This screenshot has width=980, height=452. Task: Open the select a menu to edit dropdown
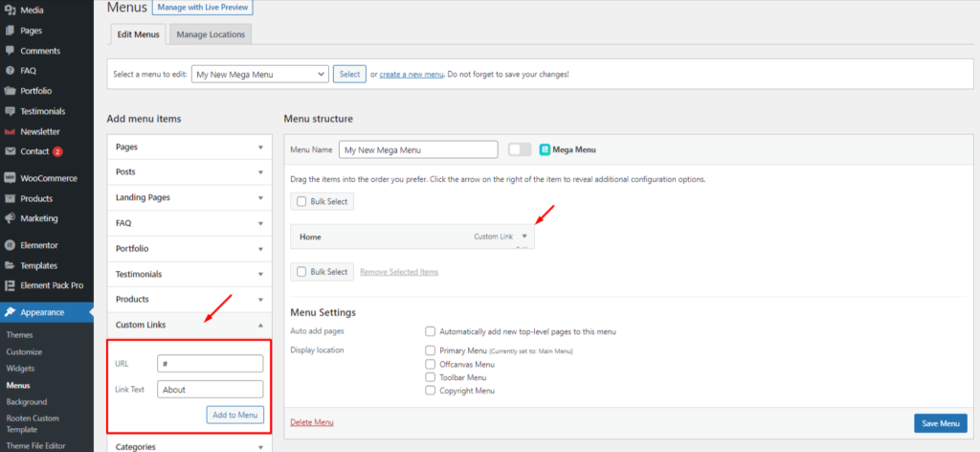coord(259,74)
